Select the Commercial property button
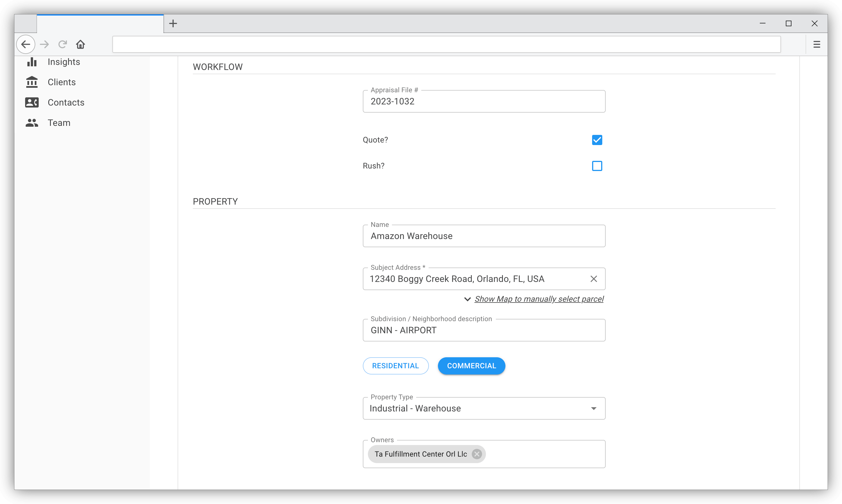 pyautogui.click(x=471, y=366)
